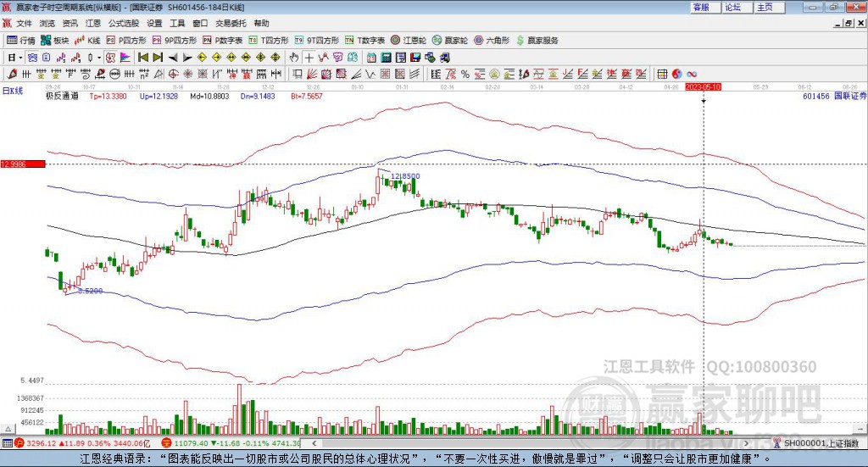Click the 601456 stock code label

pyautogui.click(x=816, y=97)
